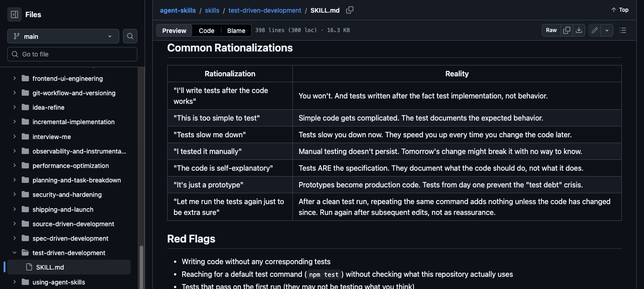Viewport: 644px width, 289px height.
Task: Click the cell "Tests slow me down"
Action: (230, 135)
